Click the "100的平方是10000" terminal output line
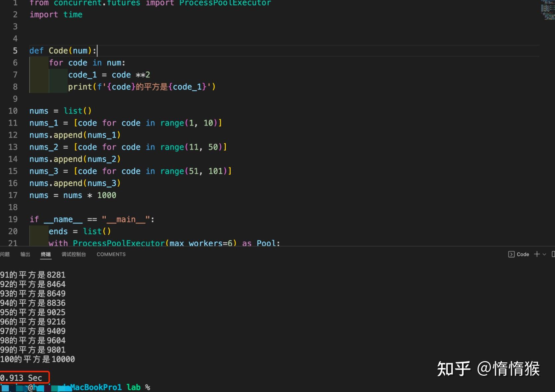The image size is (555, 392). pyautogui.click(x=37, y=359)
